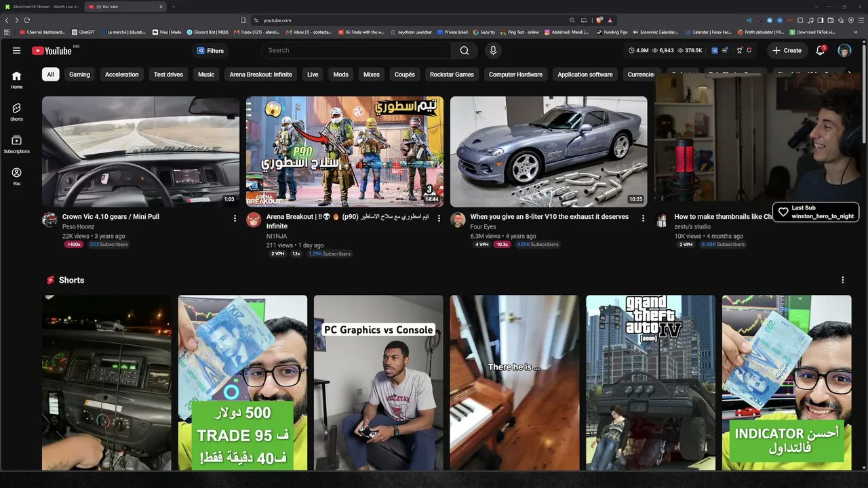Screen dimensions: 868x488
Task: Open the Brave Shields icon
Action: coord(599,20)
